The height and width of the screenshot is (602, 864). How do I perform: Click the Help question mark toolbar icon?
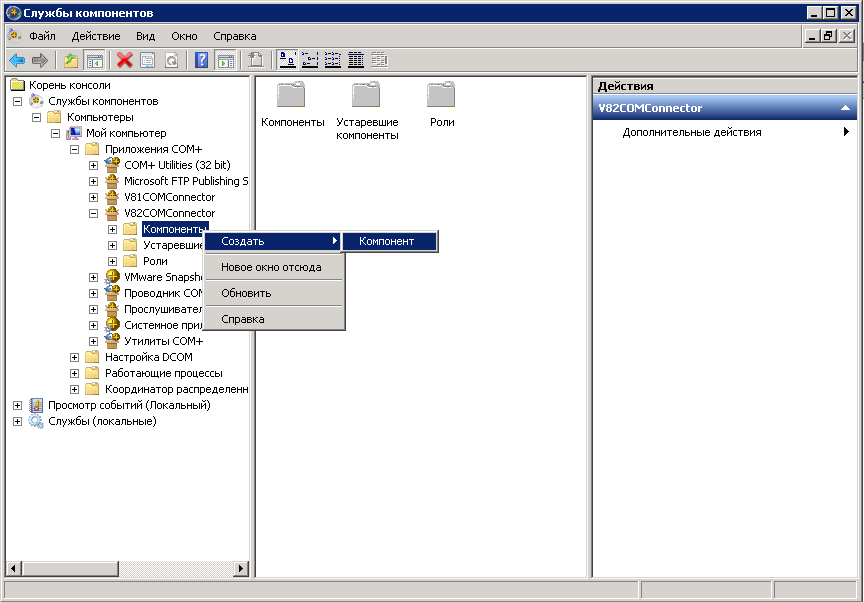[202, 60]
